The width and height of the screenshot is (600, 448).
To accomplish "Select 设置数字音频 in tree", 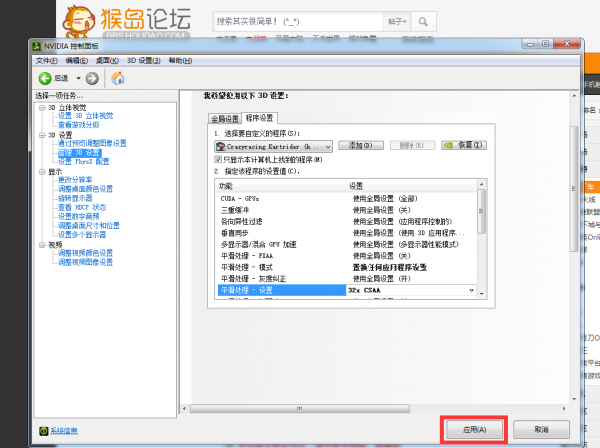I will (x=78, y=217).
